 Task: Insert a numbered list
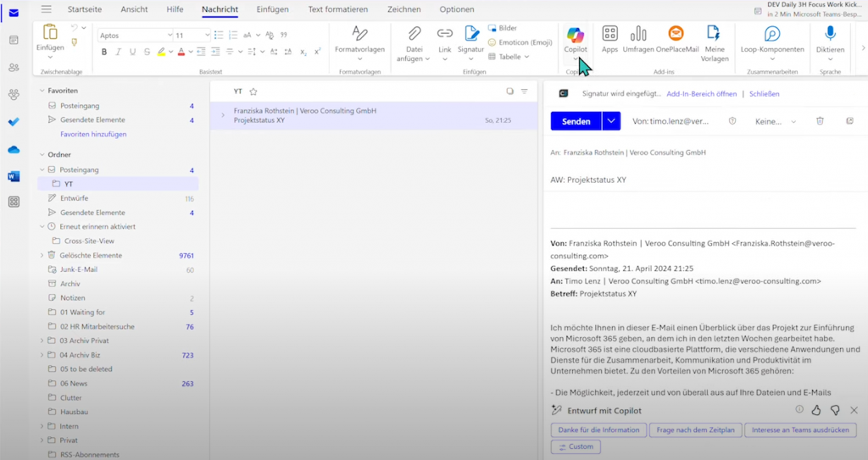pyautogui.click(x=233, y=35)
